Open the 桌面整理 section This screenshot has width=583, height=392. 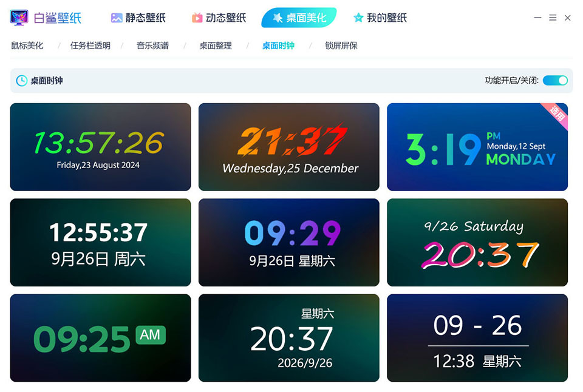coord(216,46)
